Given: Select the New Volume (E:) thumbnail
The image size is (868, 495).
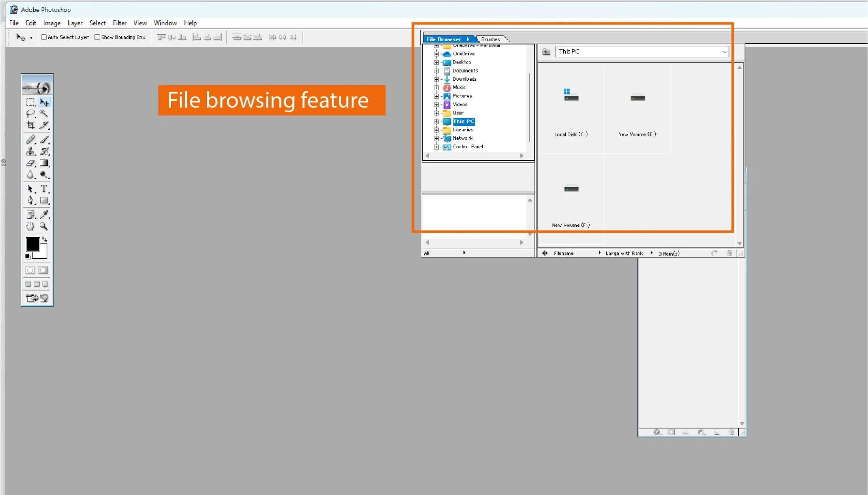Looking at the screenshot, I should 637,108.
